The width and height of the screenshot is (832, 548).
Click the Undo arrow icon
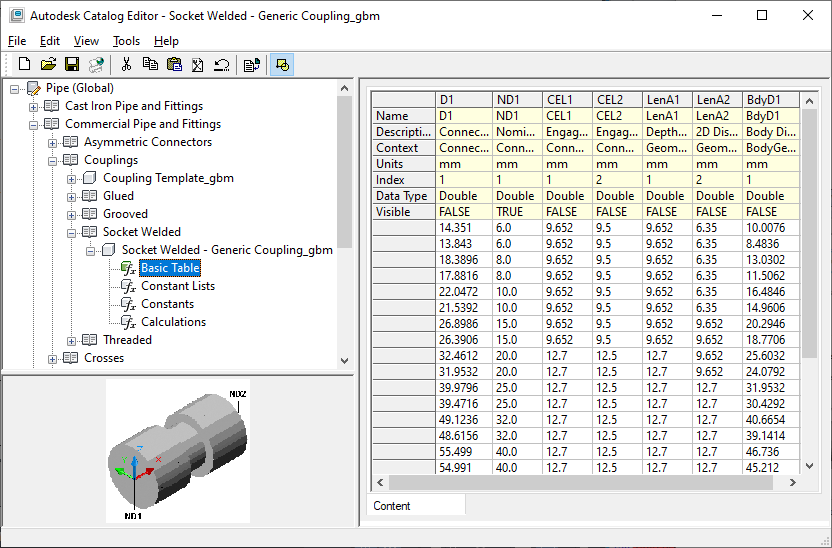(x=222, y=65)
